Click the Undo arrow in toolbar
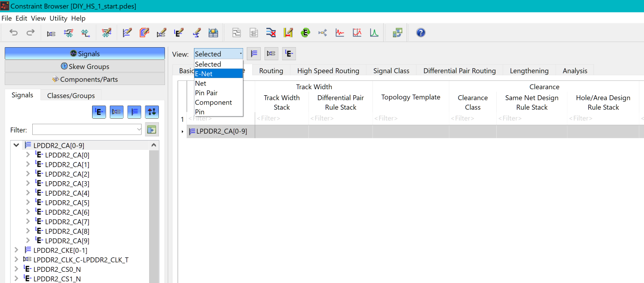Screen dimensions: 644x283 [x=14, y=33]
